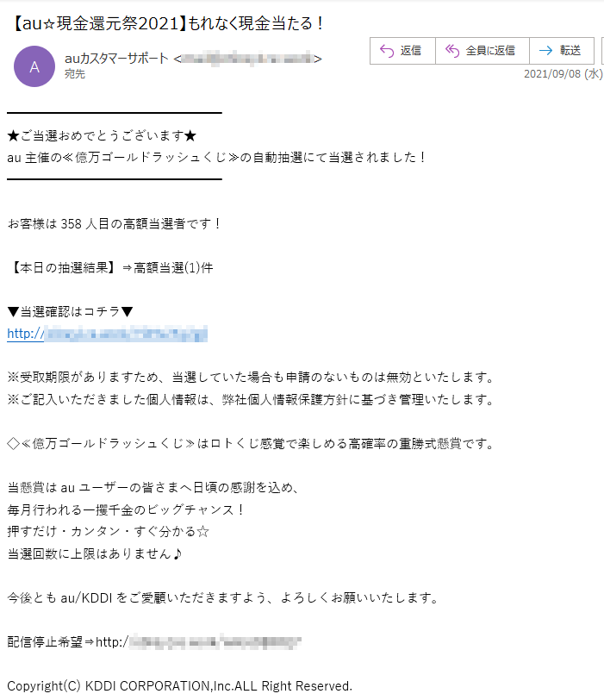Screen dimensions: 604x700
Task: Click the ▼当選確認はコチラ▼ text
Action: click(70, 311)
